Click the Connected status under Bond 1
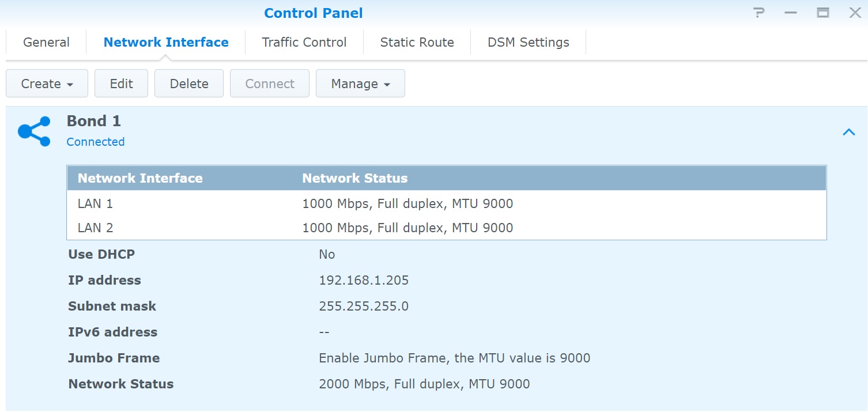 96,142
